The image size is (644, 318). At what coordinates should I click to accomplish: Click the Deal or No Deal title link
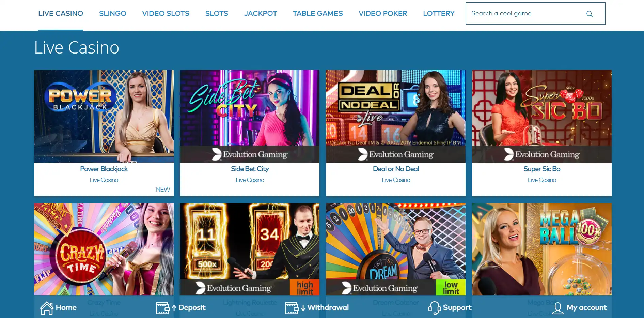click(x=396, y=169)
